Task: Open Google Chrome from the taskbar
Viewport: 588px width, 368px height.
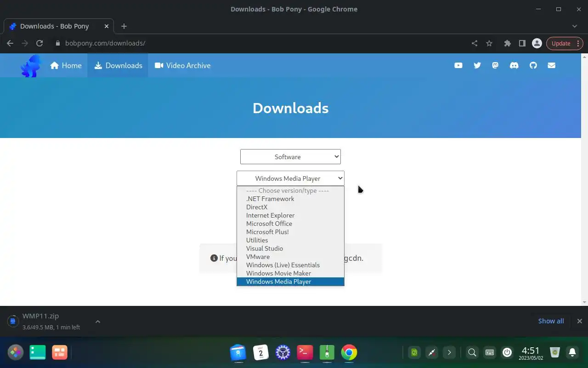Action: click(349, 352)
